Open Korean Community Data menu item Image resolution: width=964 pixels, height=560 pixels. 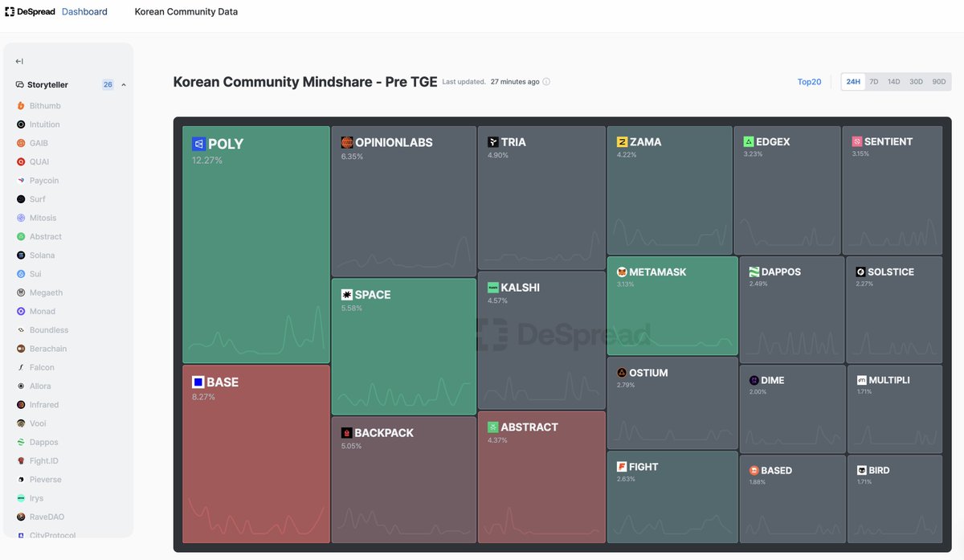point(186,12)
